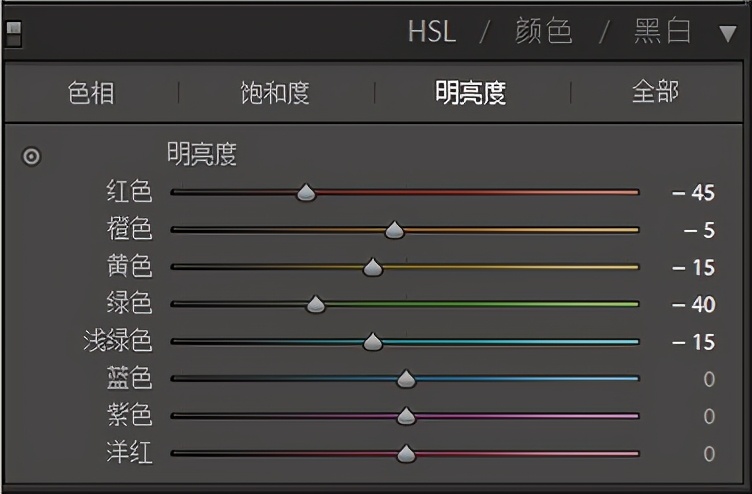Click the 洋红 luminance slider handle
The height and width of the screenshot is (494, 752).
coord(406,454)
